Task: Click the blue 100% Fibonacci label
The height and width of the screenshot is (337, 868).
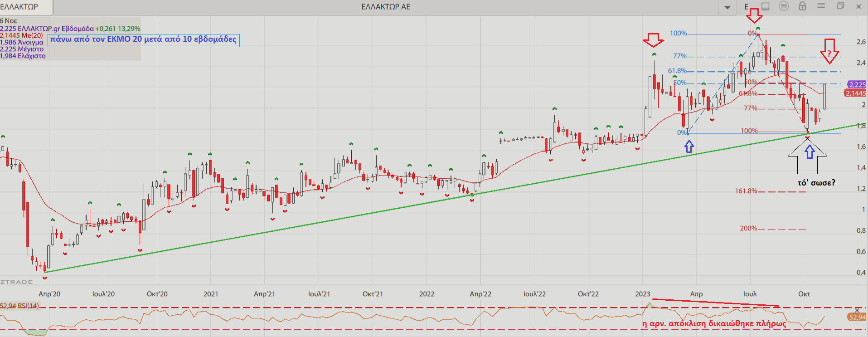Action: tap(679, 33)
